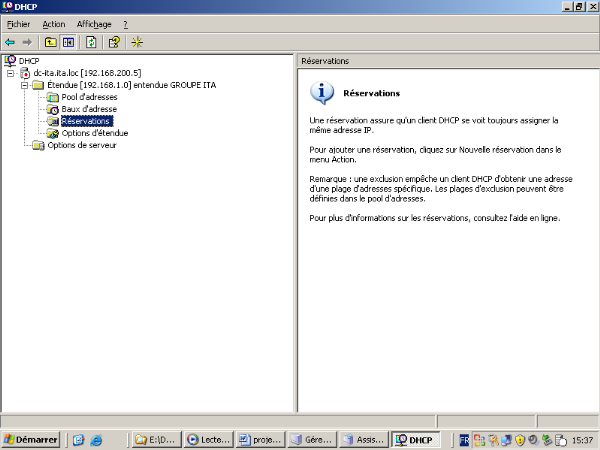This screenshot has width=600, height=450.
Task: Toggle the show/hide console tree icon
Action: 68,42
